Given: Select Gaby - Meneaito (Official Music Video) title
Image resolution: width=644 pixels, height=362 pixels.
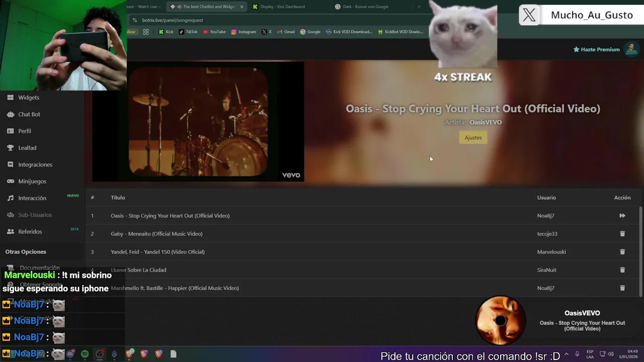Looking at the screenshot, I should click(x=156, y=234).
